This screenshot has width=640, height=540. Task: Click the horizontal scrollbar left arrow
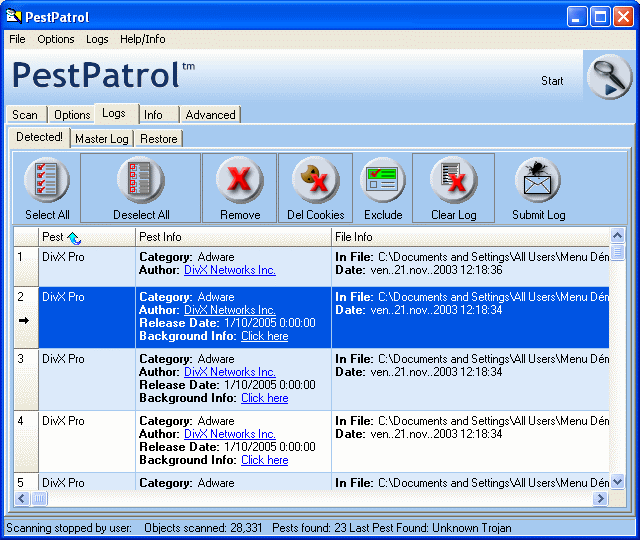coord(22,498)
